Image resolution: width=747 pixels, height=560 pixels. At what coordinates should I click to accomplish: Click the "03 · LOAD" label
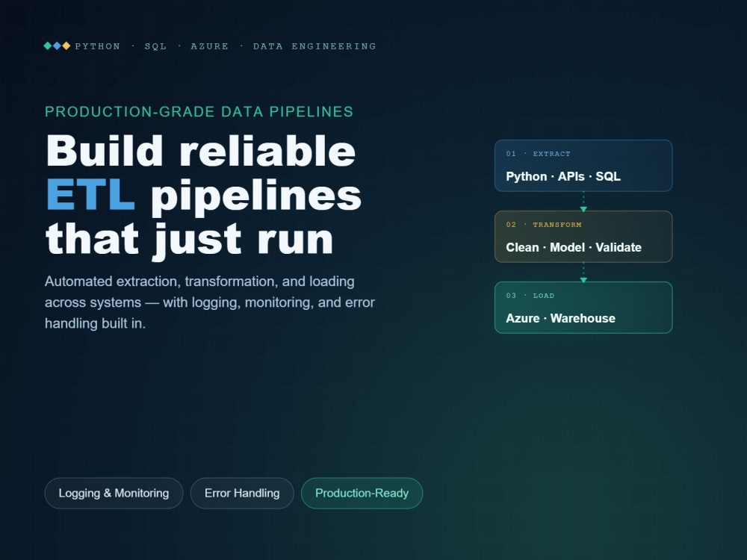530,296
